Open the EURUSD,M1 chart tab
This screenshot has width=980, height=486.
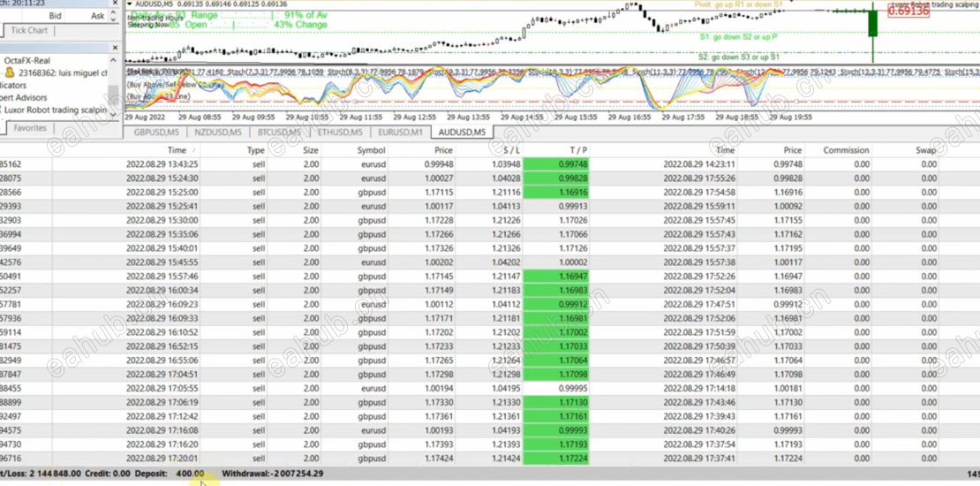point(400,132)
